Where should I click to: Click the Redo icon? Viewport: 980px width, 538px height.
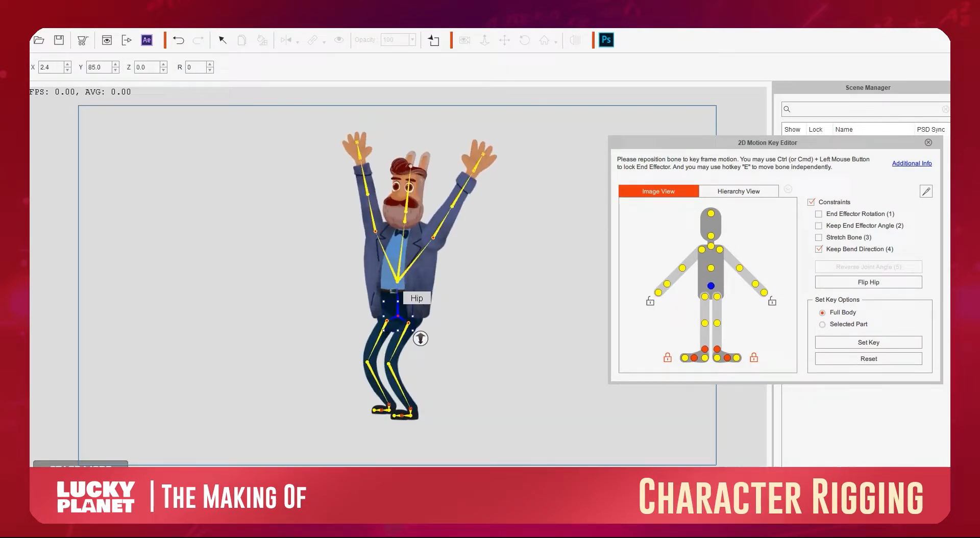(x=199, y=40)
